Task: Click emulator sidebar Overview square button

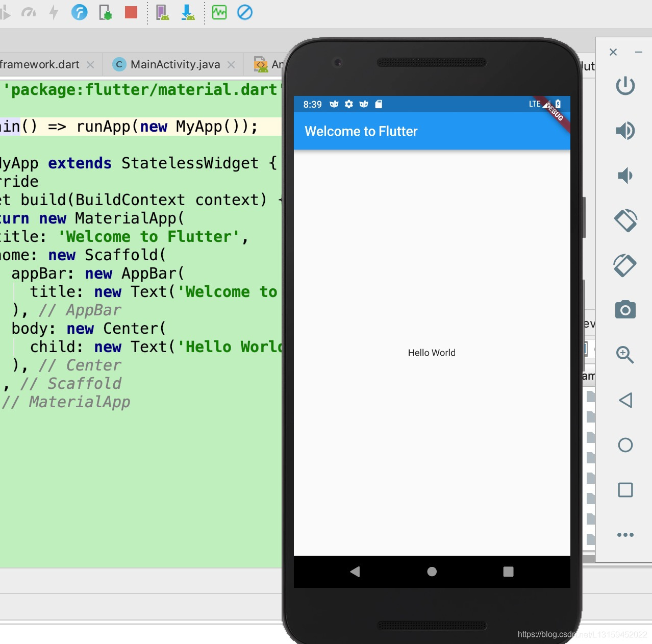Action: pyautogui.click(x=625, y=490)
